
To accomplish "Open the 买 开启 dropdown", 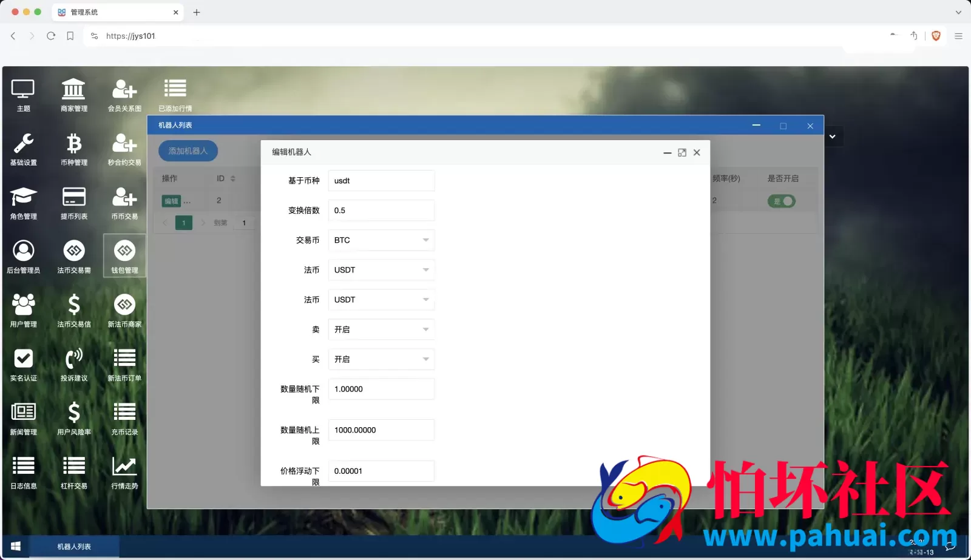I will (381, 359).
